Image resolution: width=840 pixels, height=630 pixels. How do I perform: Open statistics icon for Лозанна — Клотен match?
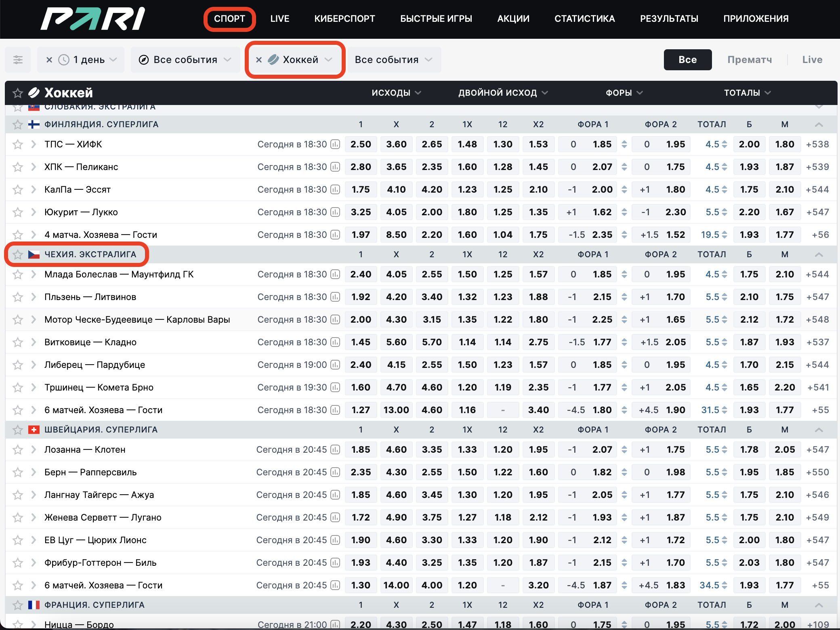[335, 449]
